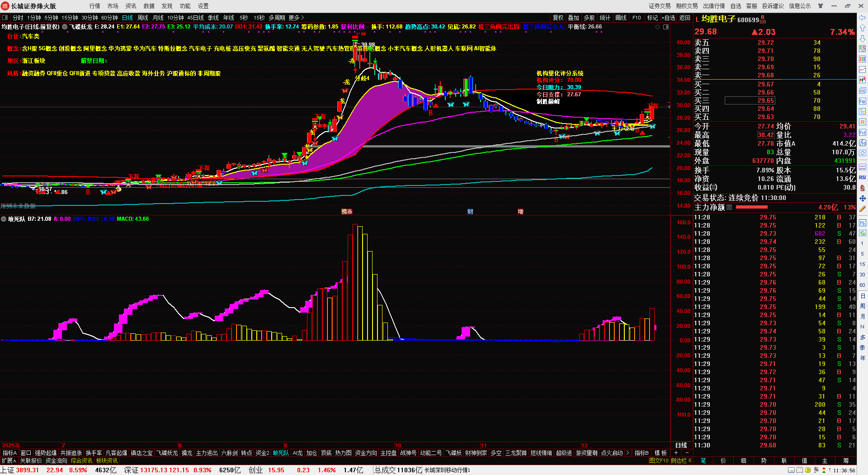Screen dimensions: 868x475
Task: Toggle the 叠加 overlay option in toolbar
Action: click(x=574, y=18)
